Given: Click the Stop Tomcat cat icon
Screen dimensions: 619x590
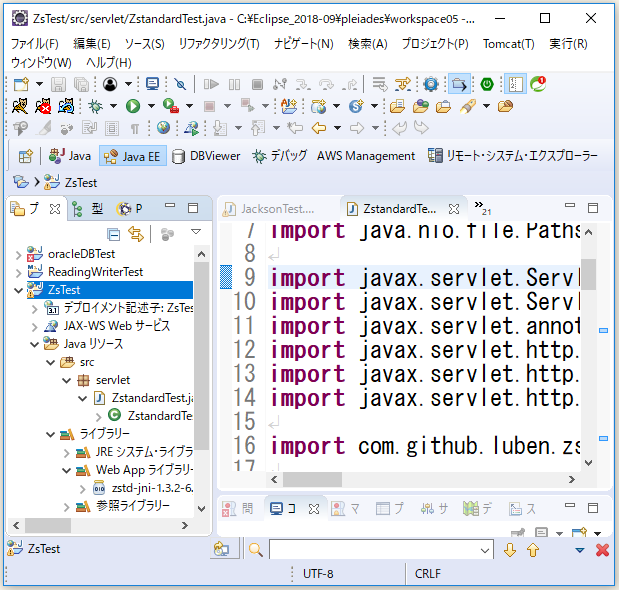Looking at the screenshot, I should point(43,106).
